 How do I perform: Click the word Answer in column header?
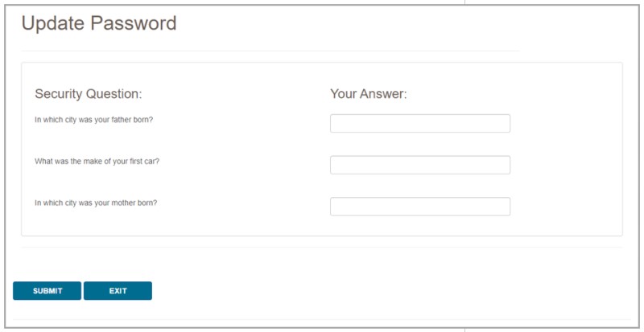pyautogui.click(x=382, y=94)
